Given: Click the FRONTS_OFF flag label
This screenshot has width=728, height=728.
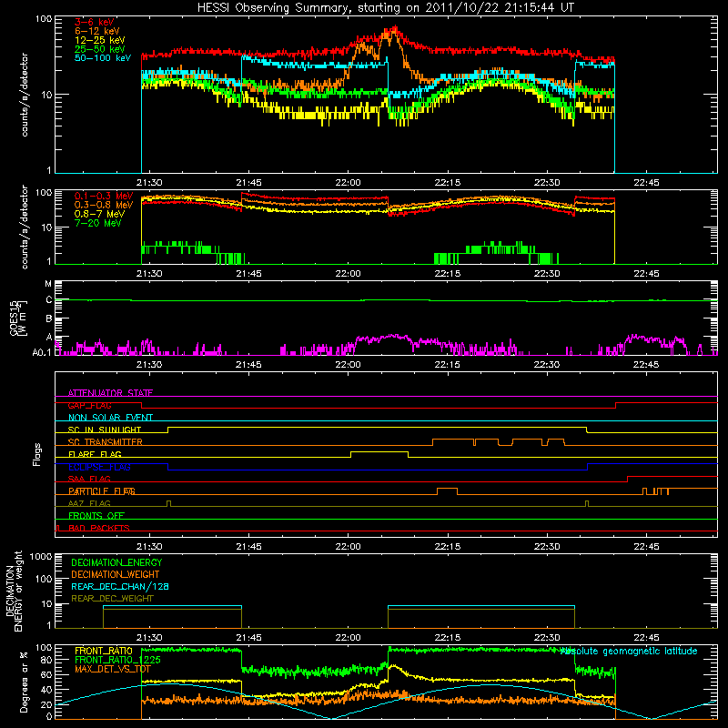Looking at the screenshot, I should point(96,516).
